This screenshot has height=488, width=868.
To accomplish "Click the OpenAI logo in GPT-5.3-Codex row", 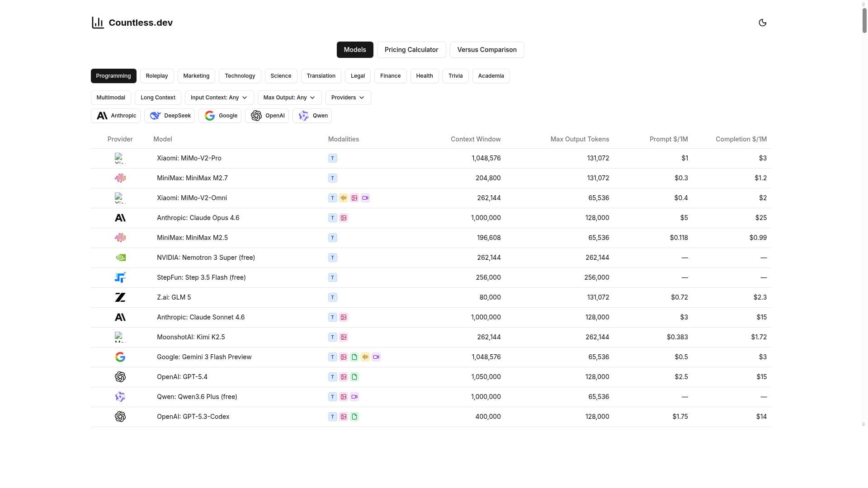I will click(x=120, y=417).
